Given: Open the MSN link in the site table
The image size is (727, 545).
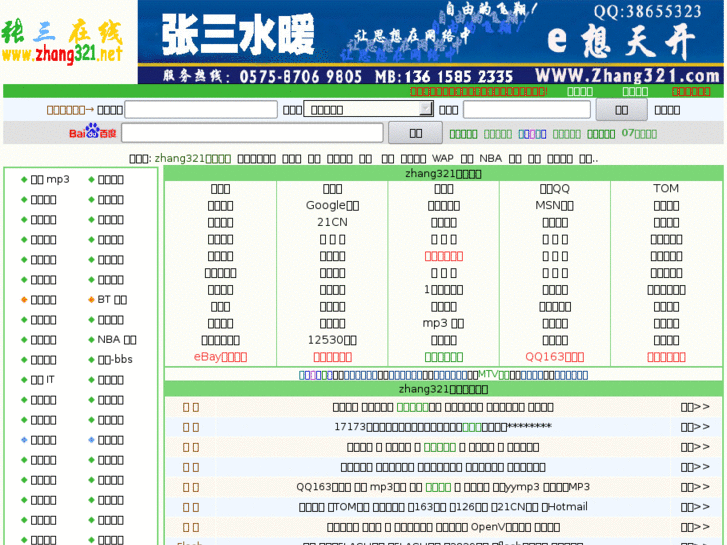Looking at the screenshot, I should point(555,205).
